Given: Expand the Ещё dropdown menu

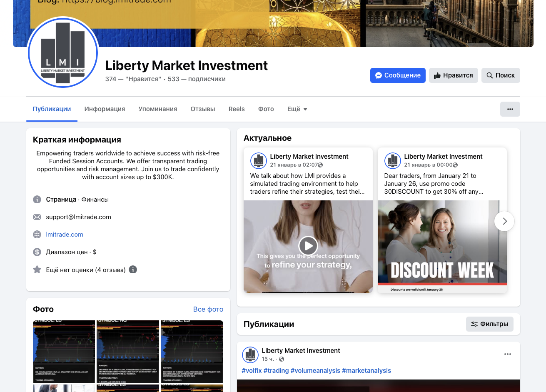Looking at the screenshot, I should 297,109.
